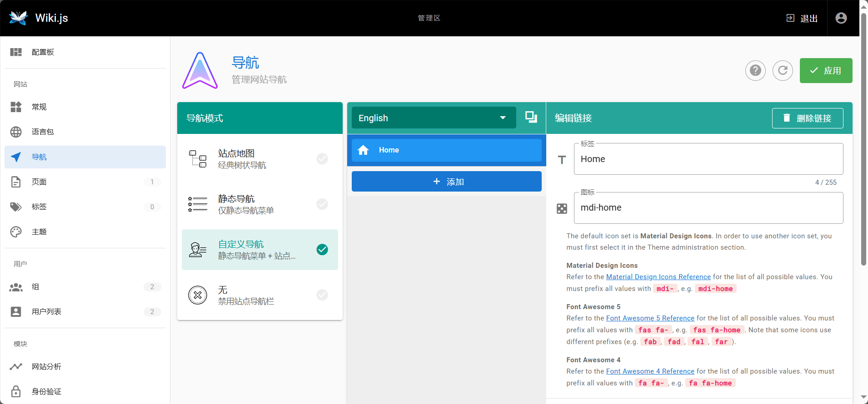Click the copy navigation icon beside language selector
This screenshot has width=868, height=404.
[x=531, y=118]
